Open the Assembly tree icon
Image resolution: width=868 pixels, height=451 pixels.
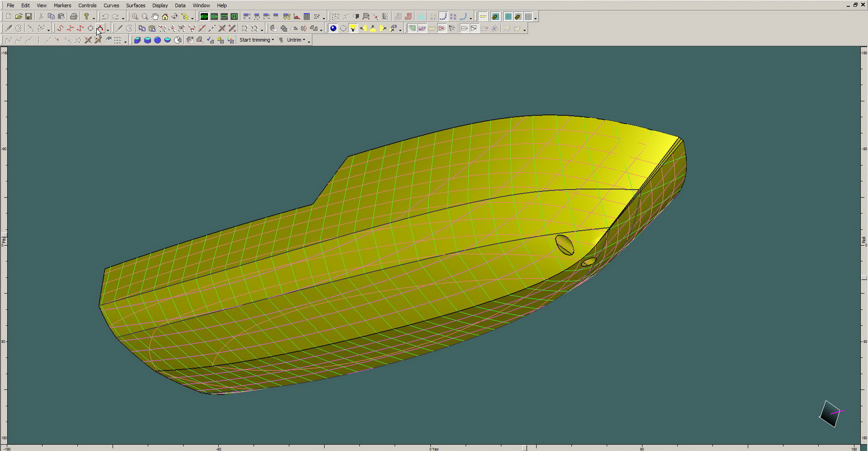(185, 16)
